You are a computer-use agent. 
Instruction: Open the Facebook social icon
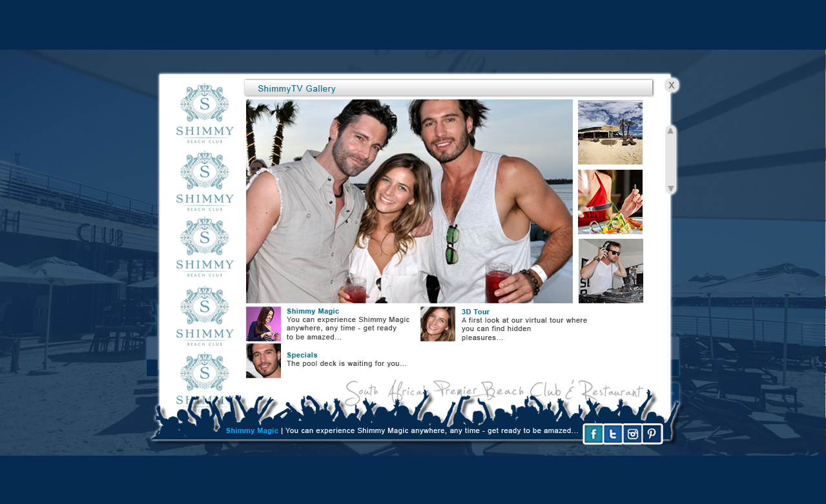point(593,434)
